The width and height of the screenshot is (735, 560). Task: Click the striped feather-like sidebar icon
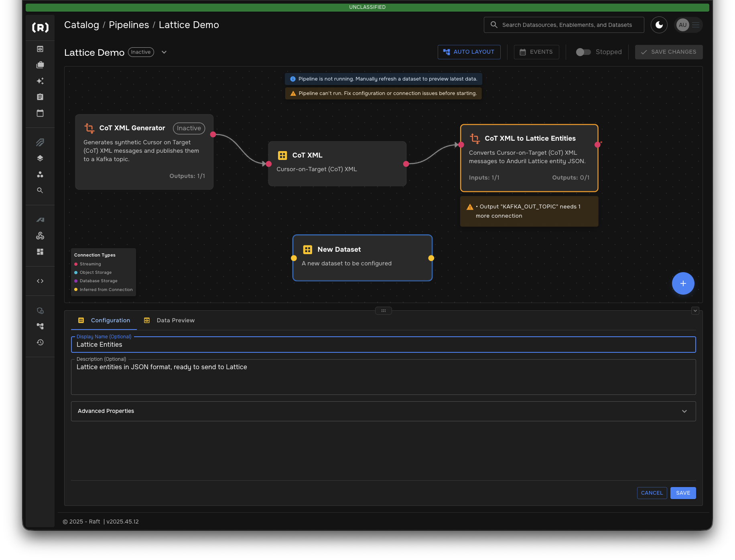click(x=40, y=142)
